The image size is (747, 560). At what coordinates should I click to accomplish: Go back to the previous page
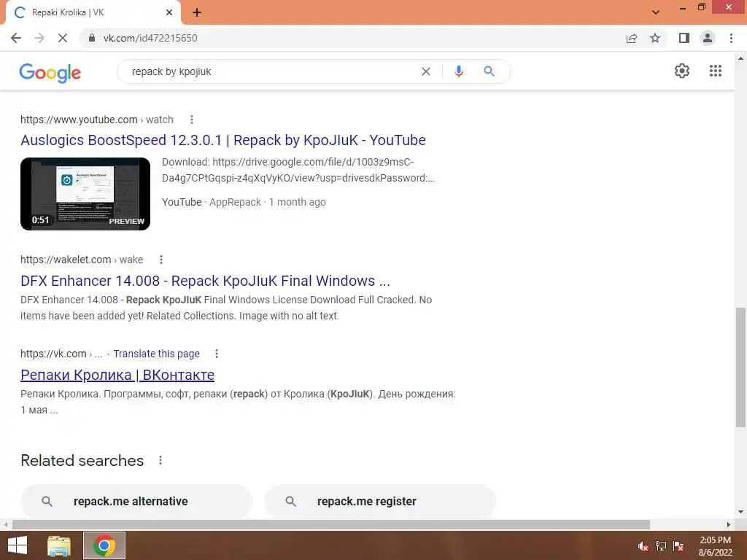tap(16, 38)
